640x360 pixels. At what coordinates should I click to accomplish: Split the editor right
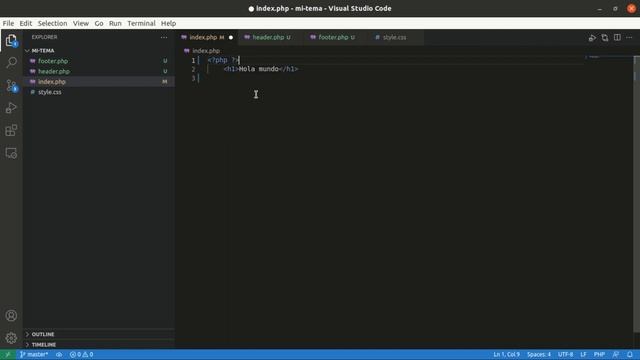(x=617, y=38)
